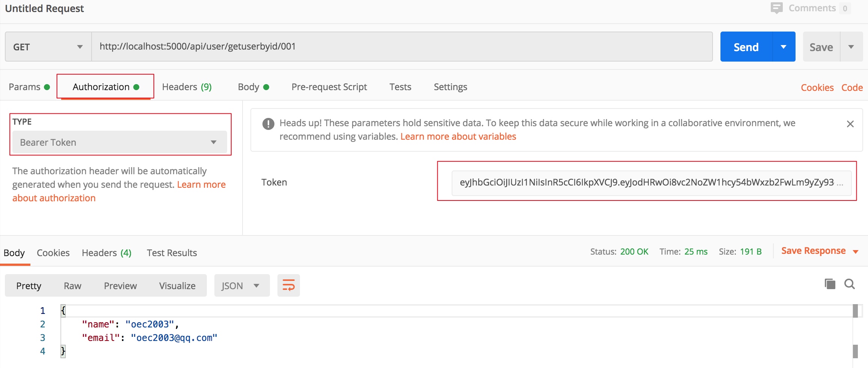Open the GET method dropdown
The width and height of the screenshot is (868, 368).
click(x=48, y=47)
